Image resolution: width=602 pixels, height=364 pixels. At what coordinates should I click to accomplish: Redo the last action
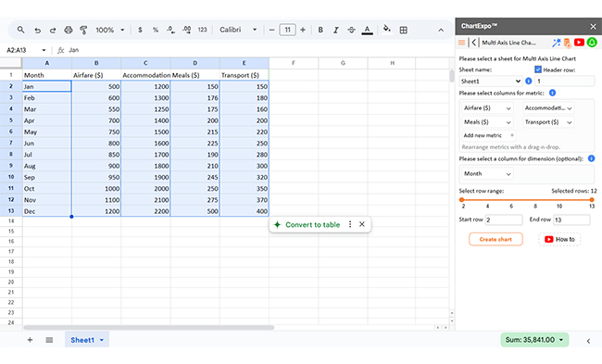click(x=53, y=30)
